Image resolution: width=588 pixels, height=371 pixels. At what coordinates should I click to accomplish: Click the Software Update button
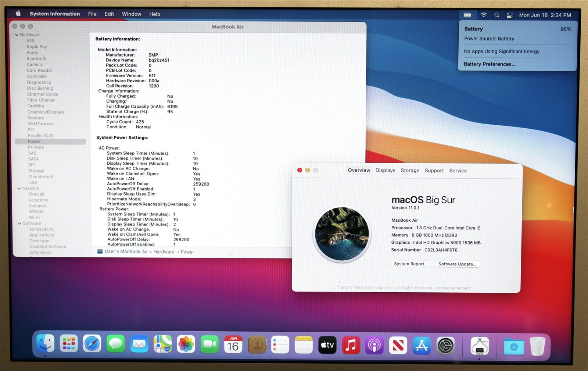457,264
